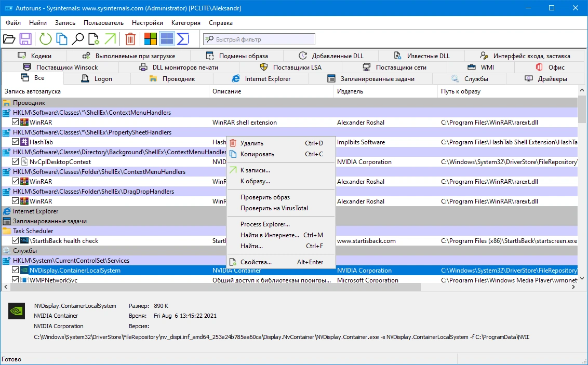Open the Пользователь menu
This screenshot has height=365, width=588.
[103, 23]
